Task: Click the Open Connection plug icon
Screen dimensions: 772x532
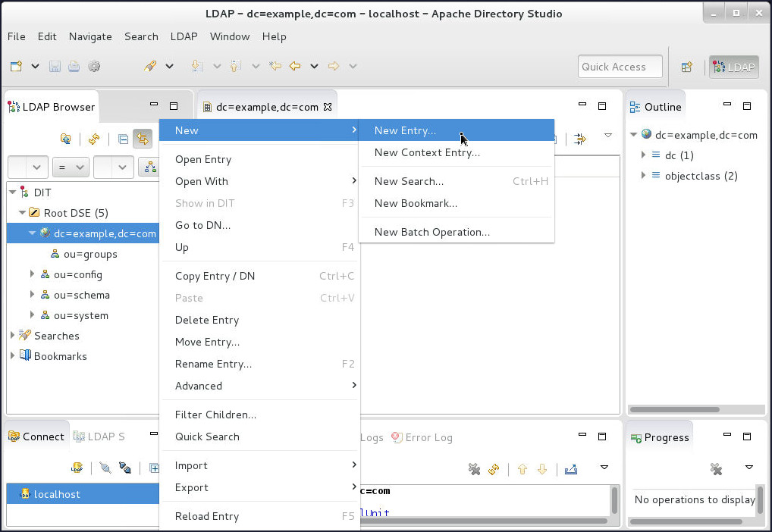Action: point(105,468)
